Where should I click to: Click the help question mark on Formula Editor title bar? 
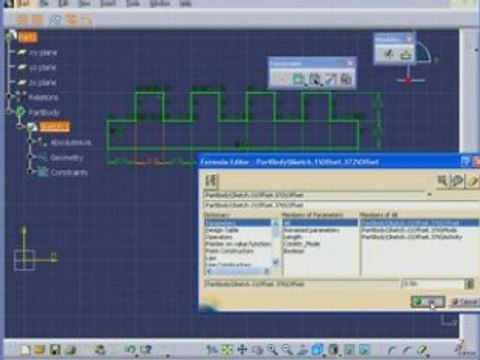tap(465, 162)
